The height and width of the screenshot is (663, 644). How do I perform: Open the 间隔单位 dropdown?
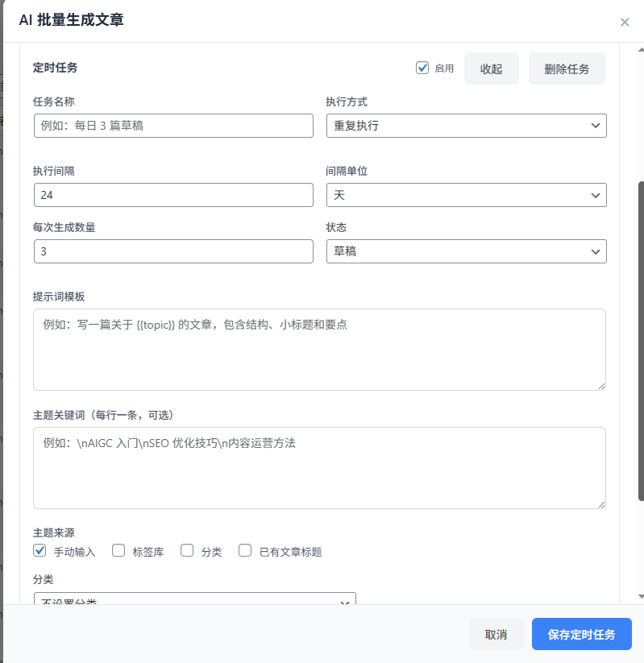(x=466, y=195)
